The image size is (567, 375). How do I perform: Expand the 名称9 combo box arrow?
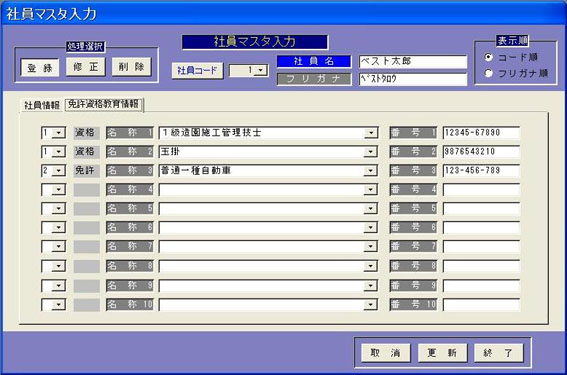[371, 286]
